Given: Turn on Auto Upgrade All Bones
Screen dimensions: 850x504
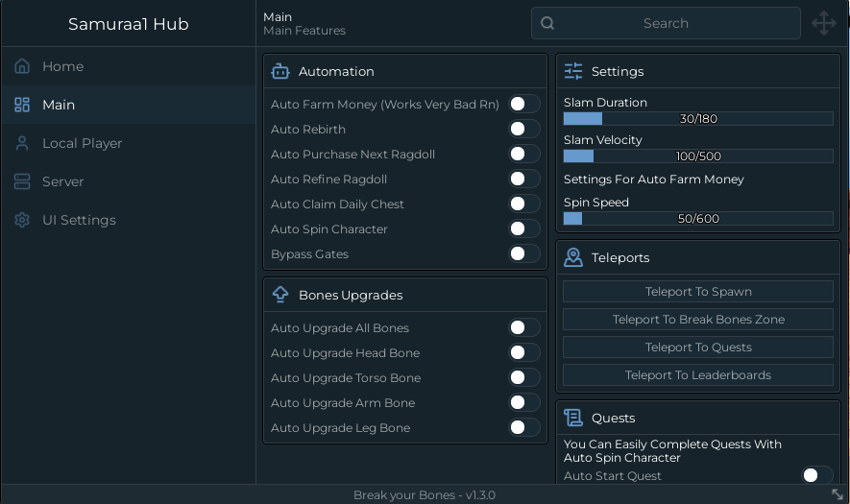Looking at the screenshot, I should point(524,328).
